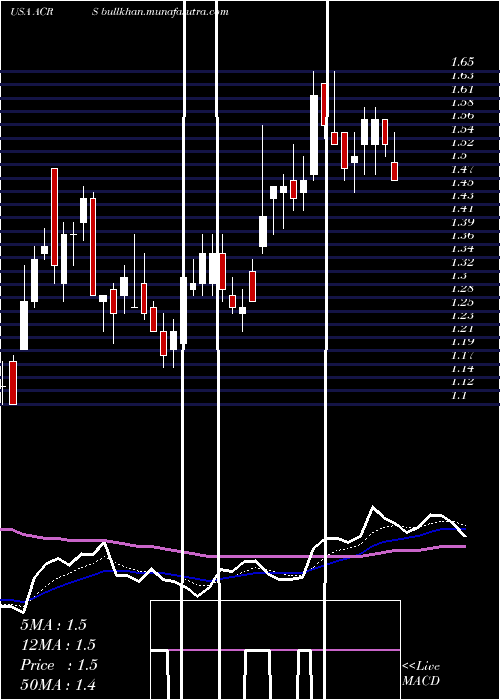
Task: Click the 1.61 price axis label
Action: [462, 89]
